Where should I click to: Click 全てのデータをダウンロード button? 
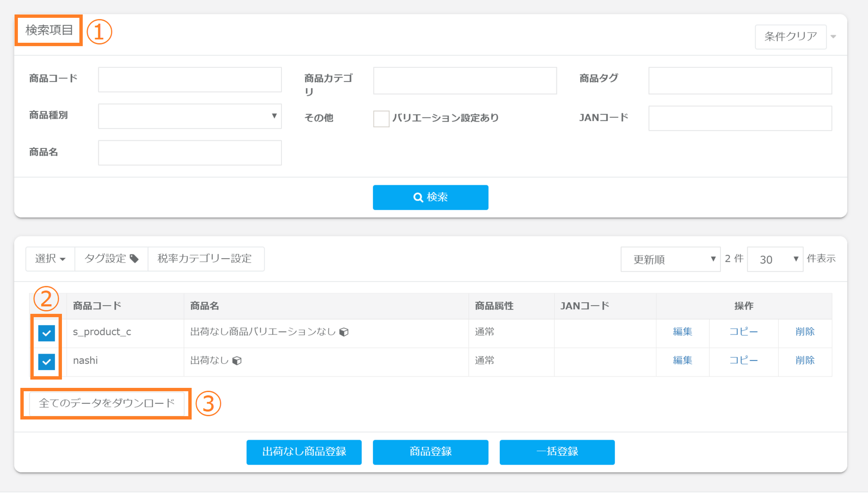pos(106,403)
